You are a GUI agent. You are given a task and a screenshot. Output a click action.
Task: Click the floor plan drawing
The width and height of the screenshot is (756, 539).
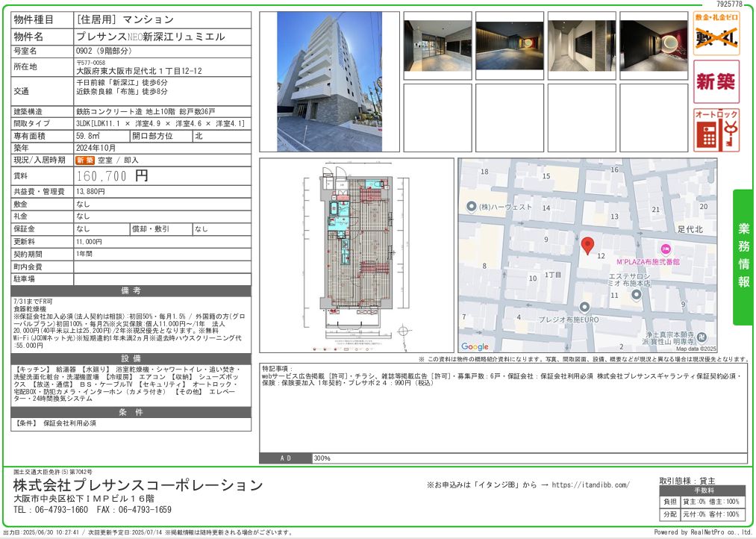356,255
